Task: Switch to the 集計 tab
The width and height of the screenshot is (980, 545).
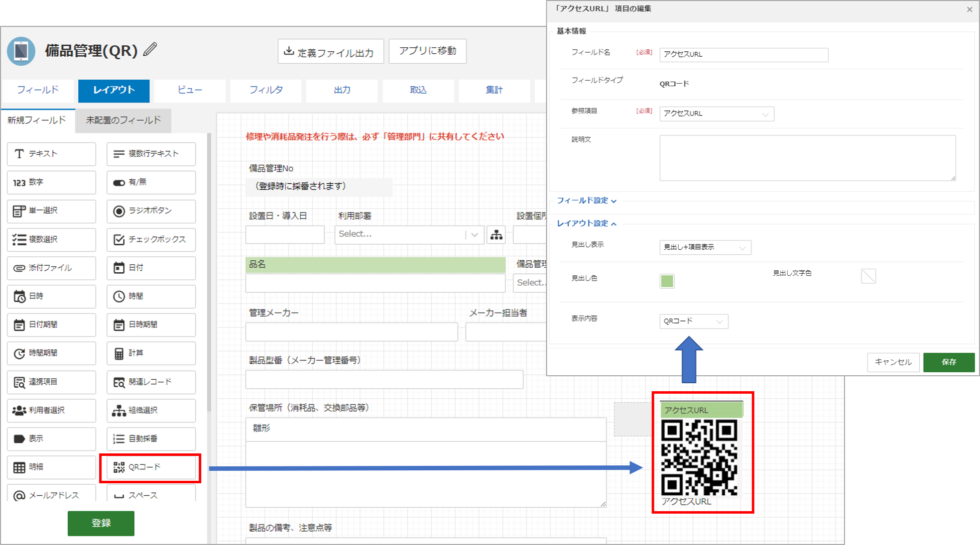Action: (x=494, y=90)
